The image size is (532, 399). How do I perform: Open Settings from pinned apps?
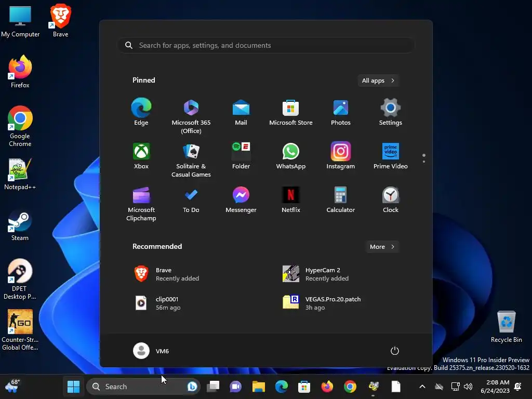click(391, 112)
